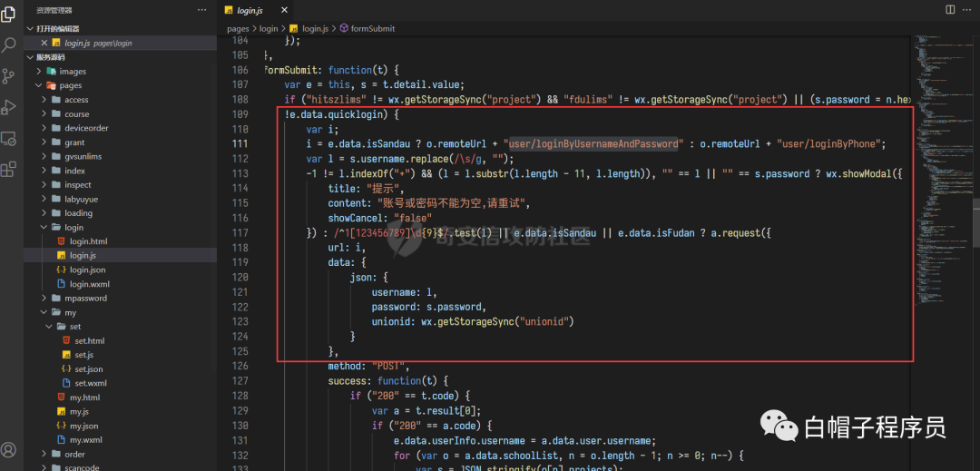
Task: Open explorer panel more actions menu
Action: click(x=201, y=10)
